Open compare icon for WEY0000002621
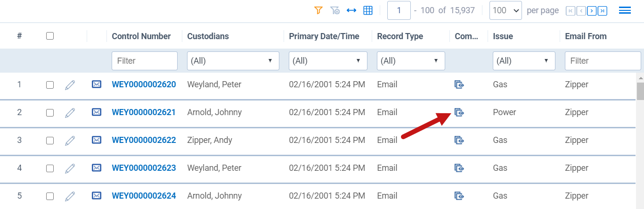This screenshot has width=644, height=209. (459, 112)
